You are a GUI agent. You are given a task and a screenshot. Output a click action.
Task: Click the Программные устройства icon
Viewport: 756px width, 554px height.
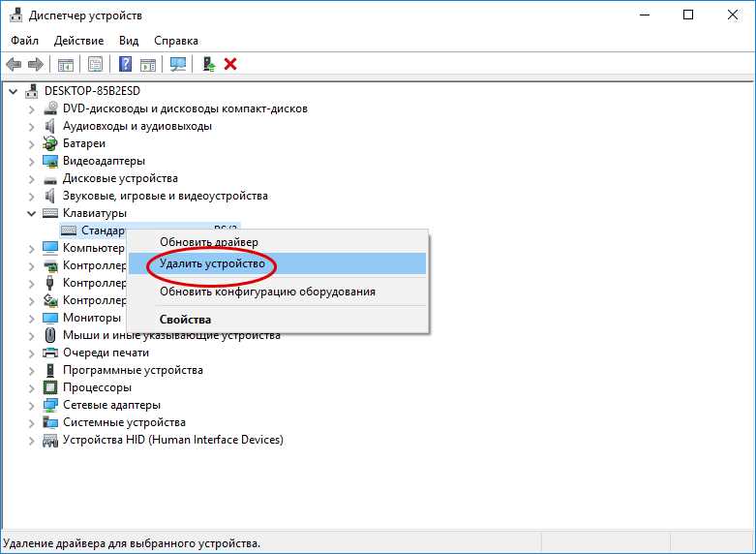click(50, 370)
